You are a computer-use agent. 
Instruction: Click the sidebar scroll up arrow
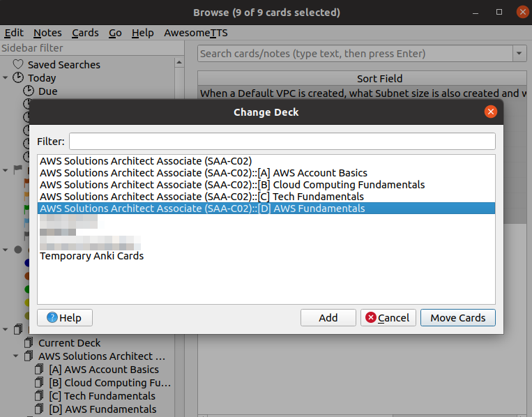click(x=179, y=63)
